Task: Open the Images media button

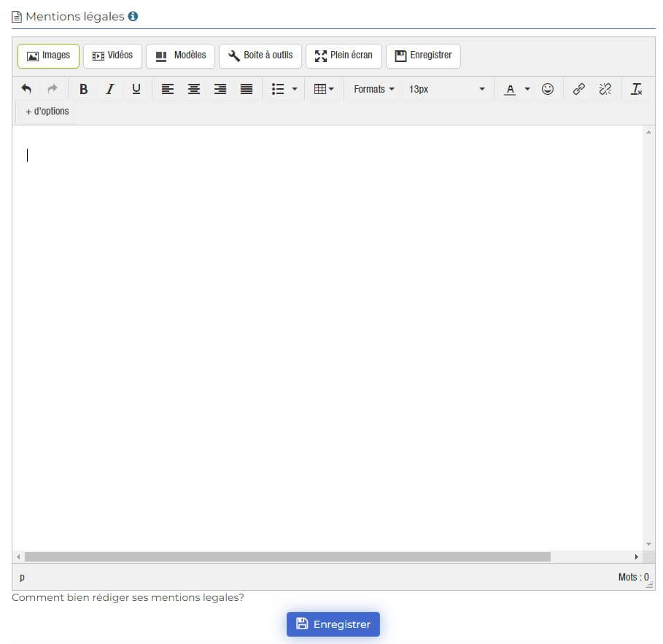Action: click(x=48, y=56)
